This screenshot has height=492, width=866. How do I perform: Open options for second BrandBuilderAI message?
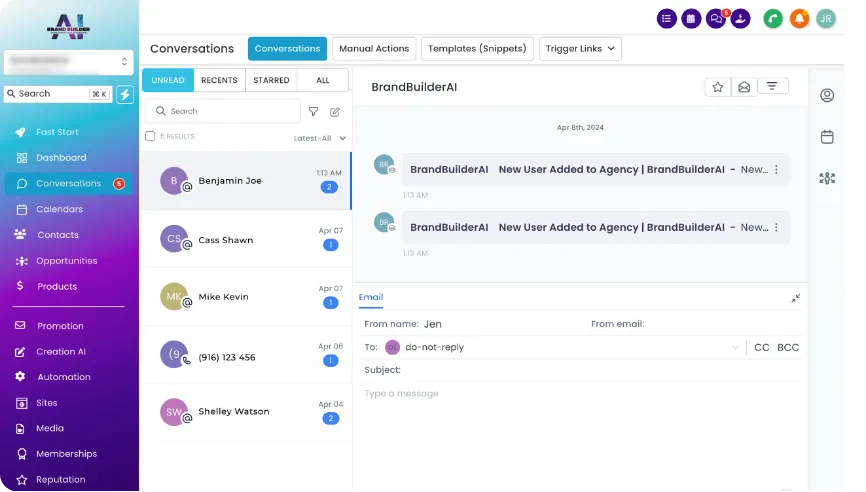tap(776, 228)
